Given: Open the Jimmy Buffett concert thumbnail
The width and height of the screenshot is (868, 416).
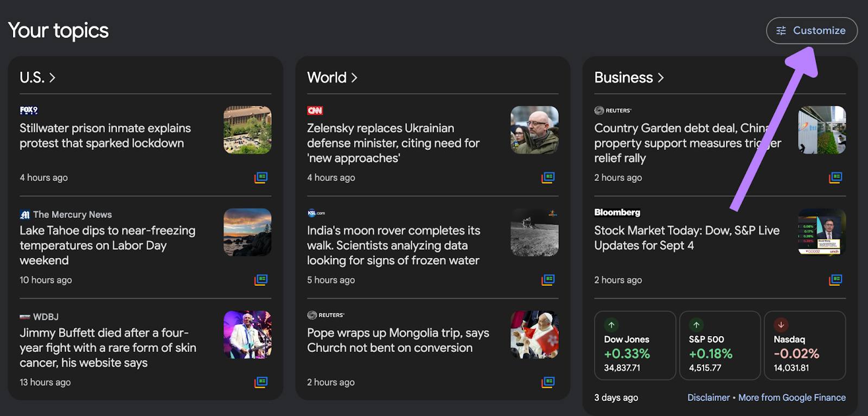Looking at the screenshot, I should 247,335.
